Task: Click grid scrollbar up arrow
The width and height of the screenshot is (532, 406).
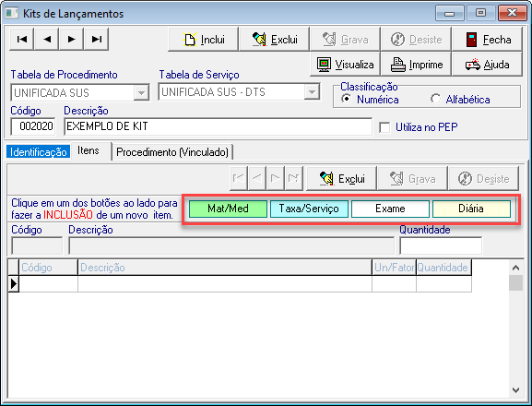Action: pos(515,268)
